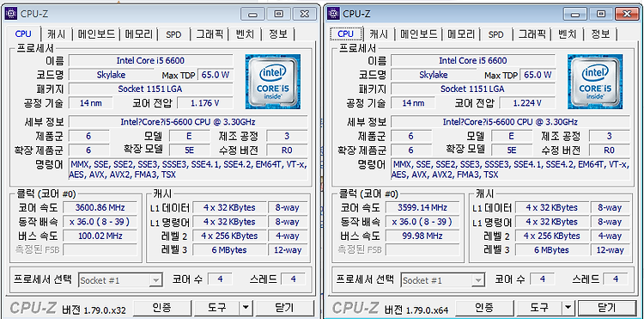Viewport: 644px width, 319px height.
Task: Open 그래픽 tab in left window
Action: [209, 34]
